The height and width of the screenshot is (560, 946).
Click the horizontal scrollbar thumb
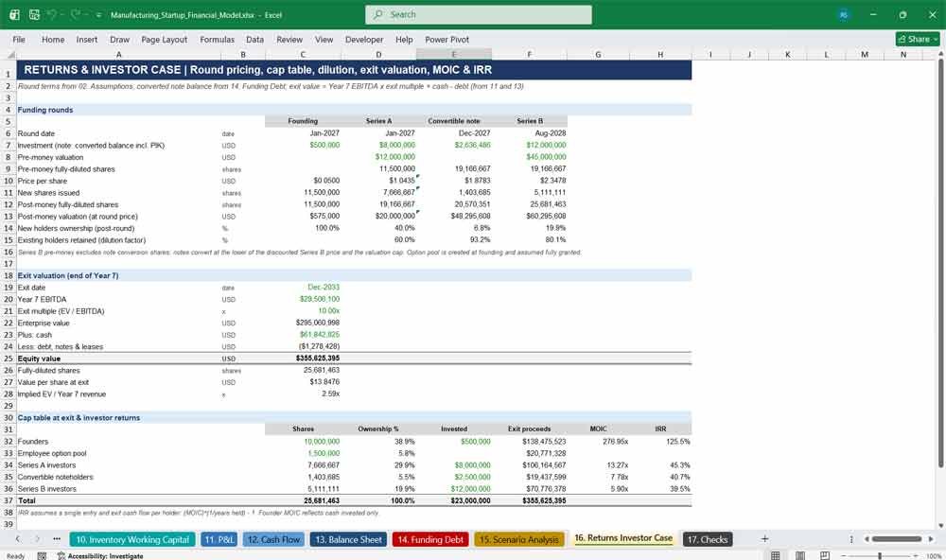click(x=897, y=539)
